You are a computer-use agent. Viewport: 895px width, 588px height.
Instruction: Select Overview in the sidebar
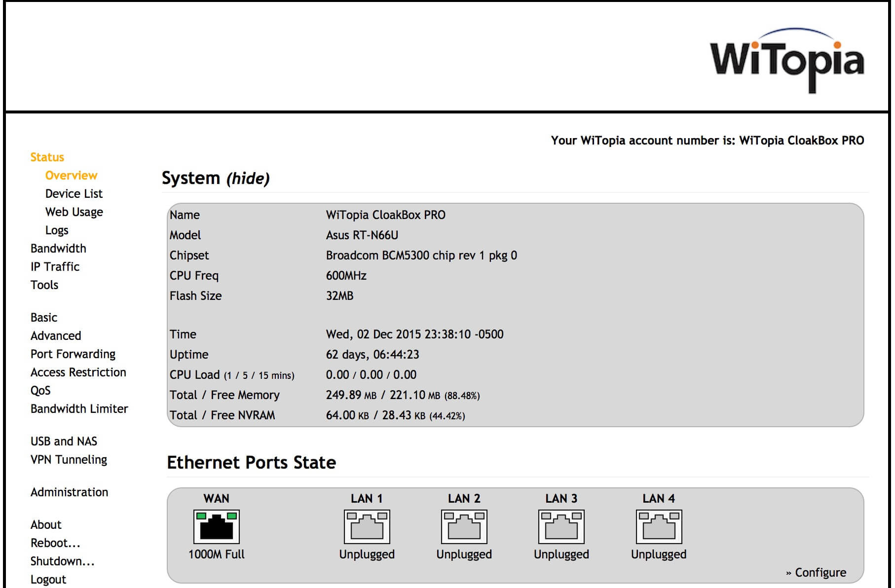tap(71, 176)
